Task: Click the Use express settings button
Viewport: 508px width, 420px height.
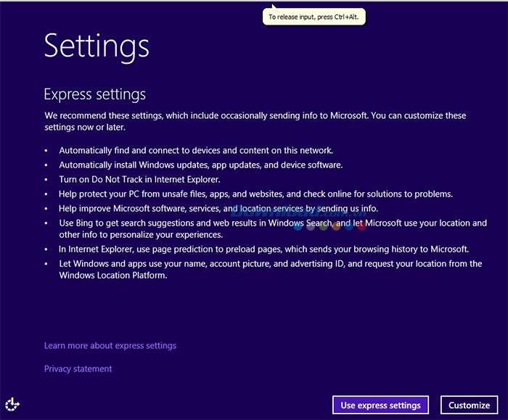Action: (380, 405)
